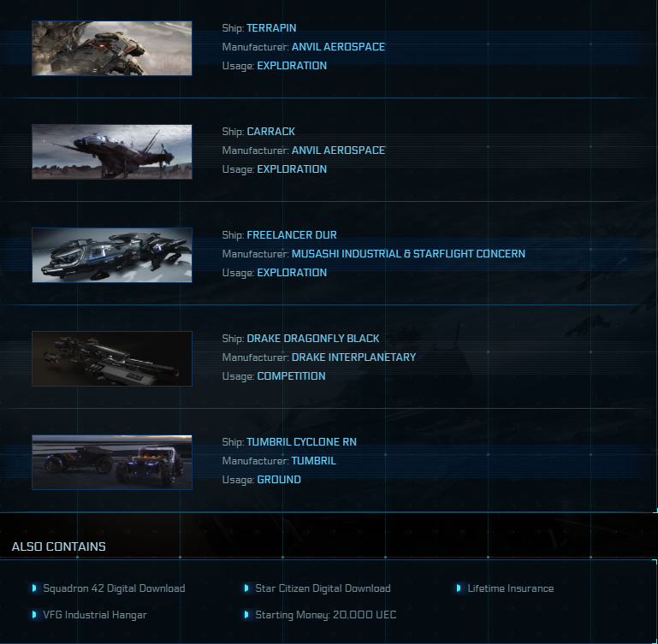Open the Terrapin ship thumbnail image

click(112, 48)
